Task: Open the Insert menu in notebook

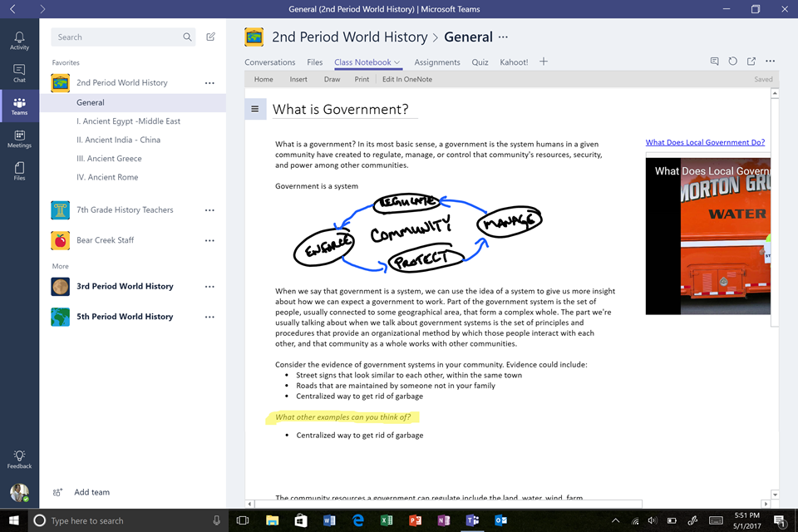Action: point(298,80)
